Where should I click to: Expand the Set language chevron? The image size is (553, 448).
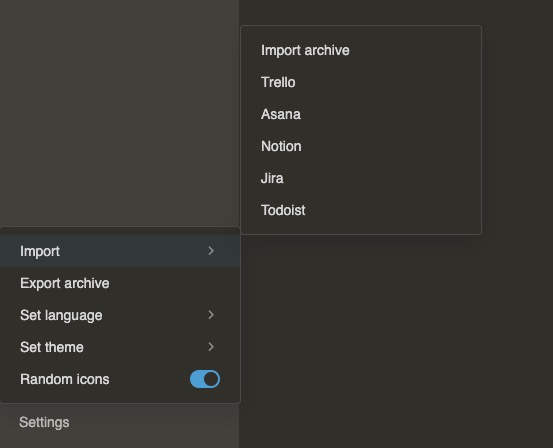tap(211, 315)
